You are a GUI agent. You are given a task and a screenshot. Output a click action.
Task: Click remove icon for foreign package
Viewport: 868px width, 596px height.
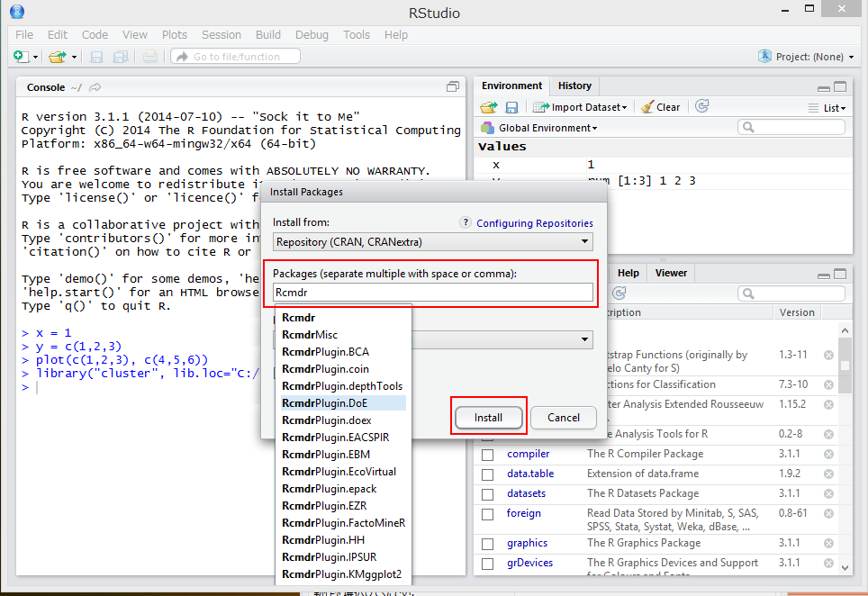pos(828,513)
